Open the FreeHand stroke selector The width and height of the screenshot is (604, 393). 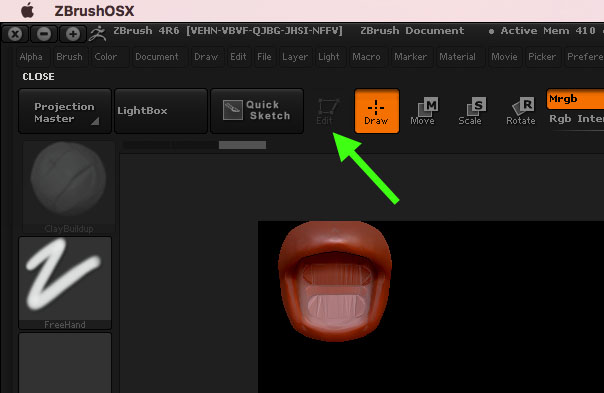click(65, 283)
